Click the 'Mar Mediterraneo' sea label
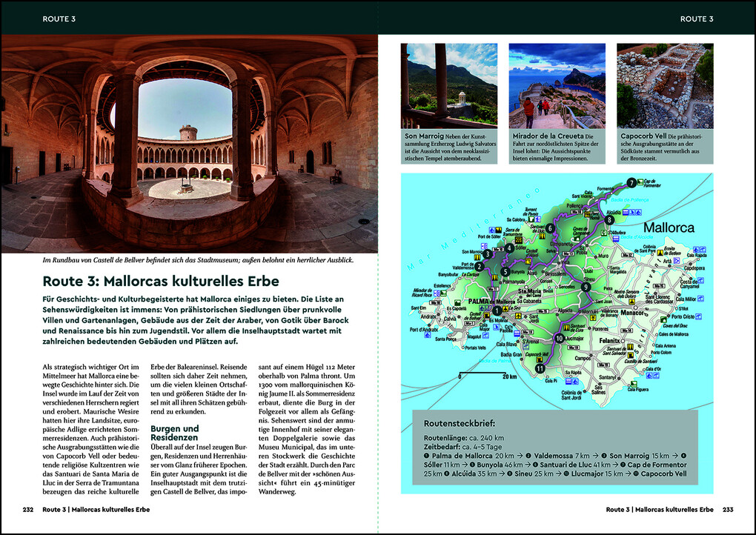 pyautogui.click(x=473, y=229)
